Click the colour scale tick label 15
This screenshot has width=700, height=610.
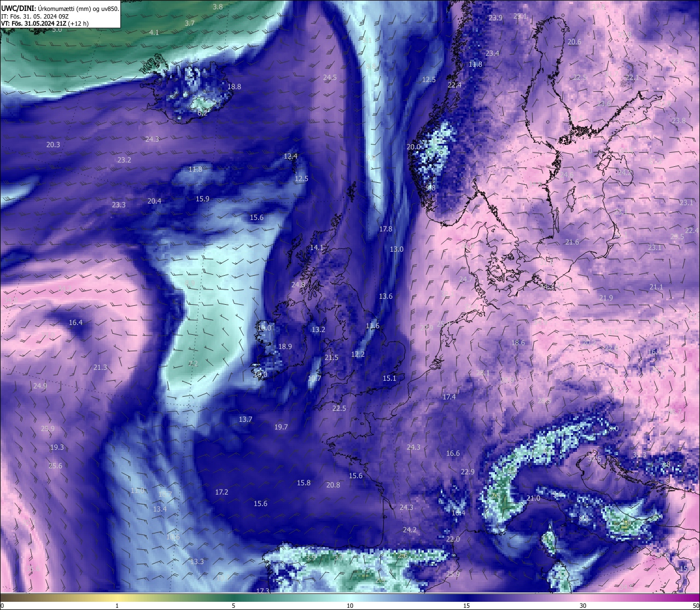coord(466,606)
